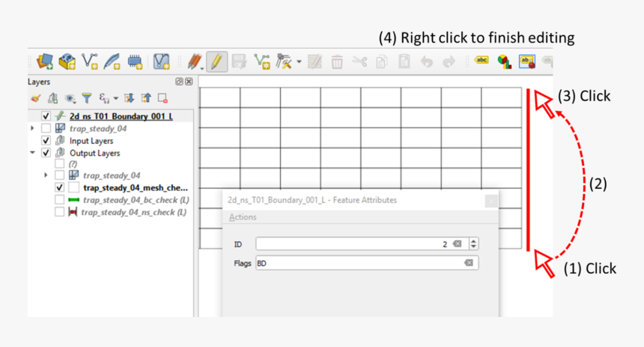Check trap_steady_04_ns_check (L) checkbox
The image size is (644, 347).
coord(60,212)
